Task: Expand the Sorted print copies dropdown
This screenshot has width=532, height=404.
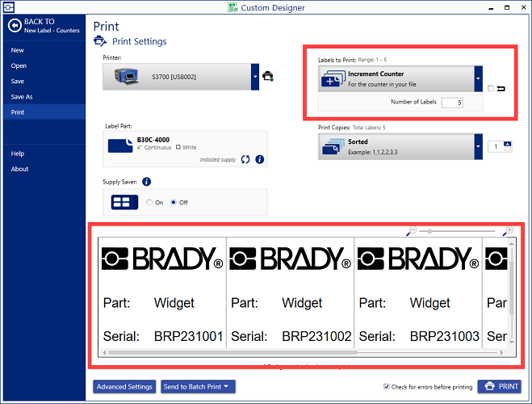Action: (479, 147)
